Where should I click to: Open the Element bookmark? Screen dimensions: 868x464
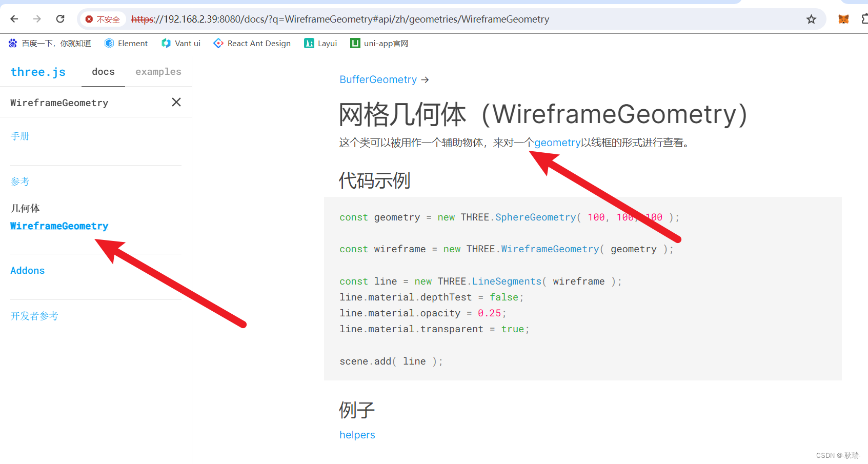click(126, 43)
